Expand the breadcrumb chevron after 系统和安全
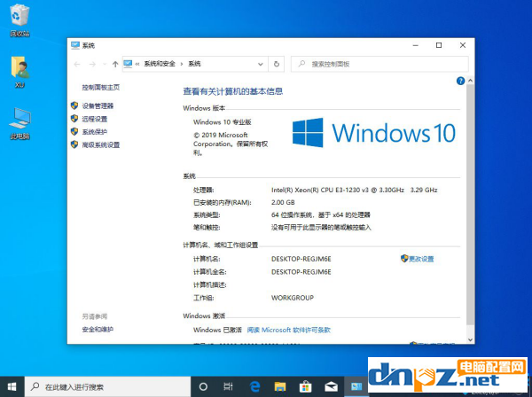532x397 pixels. coord(182,64)
